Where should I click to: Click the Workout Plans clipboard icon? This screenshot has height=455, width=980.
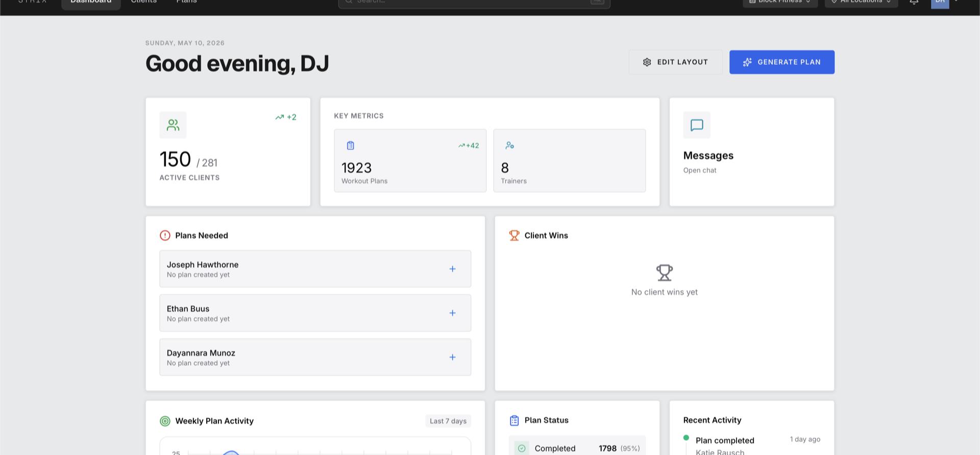[x=351, y=145]
